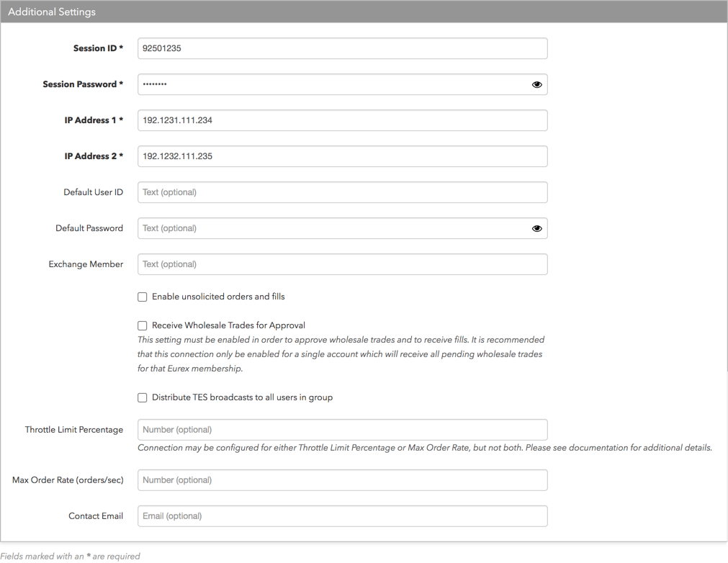
Task: Enable unsolicited orders and fills checkbox
Action: pos(142,297)
